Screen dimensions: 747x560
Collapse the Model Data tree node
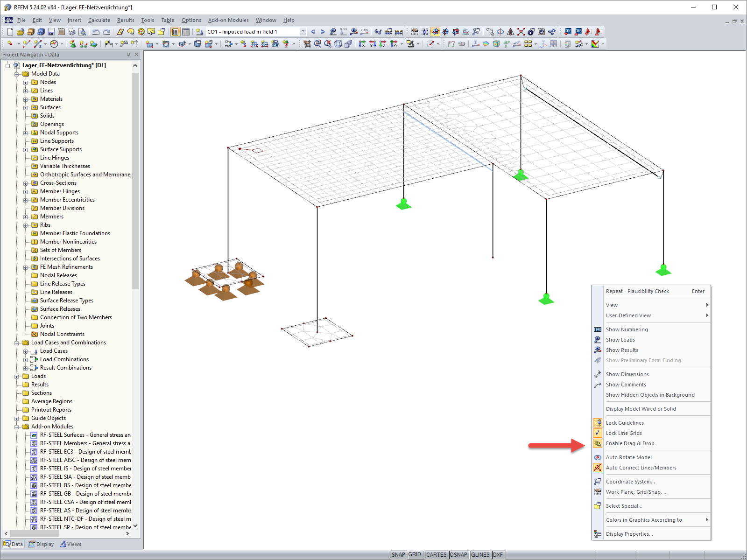pyautogui.click(x=17, y=74)
